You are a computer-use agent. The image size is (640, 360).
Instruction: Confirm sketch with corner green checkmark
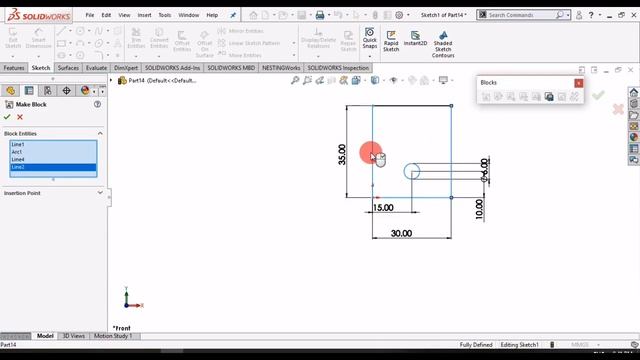coord(598,96)
